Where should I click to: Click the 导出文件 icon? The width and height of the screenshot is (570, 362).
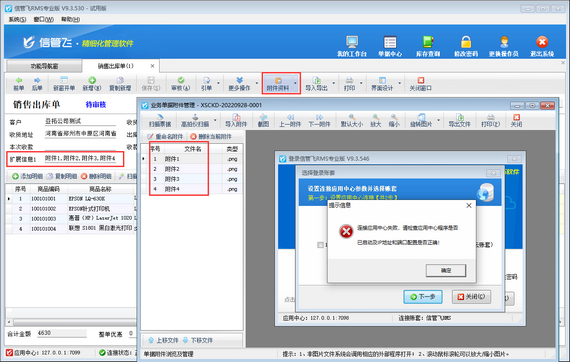point(459,120)
